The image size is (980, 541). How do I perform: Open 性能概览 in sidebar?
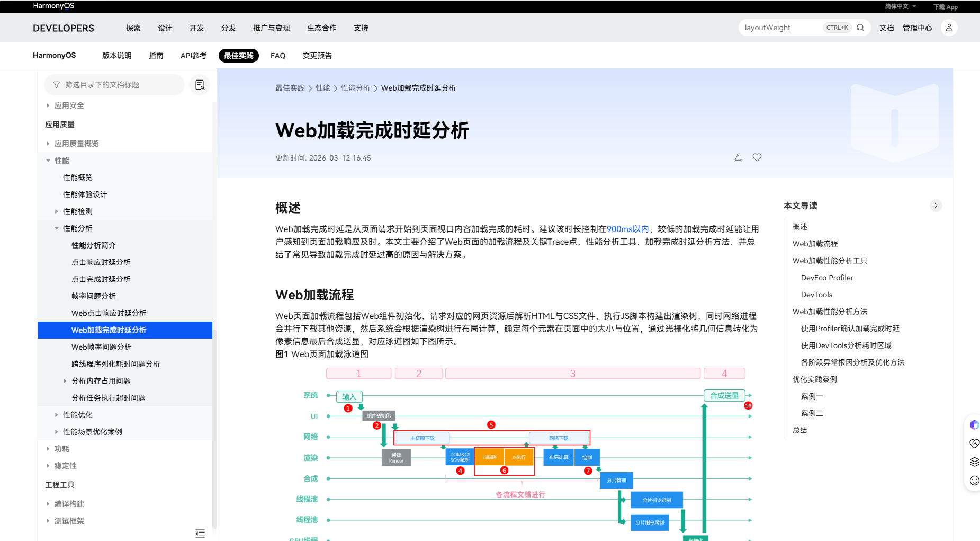78,178
